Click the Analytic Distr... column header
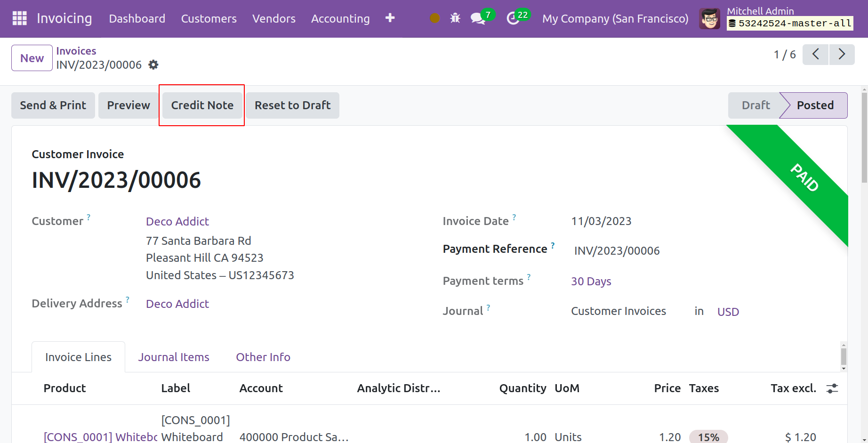This screenshot has width=868, height=443. tap(398, 388)
